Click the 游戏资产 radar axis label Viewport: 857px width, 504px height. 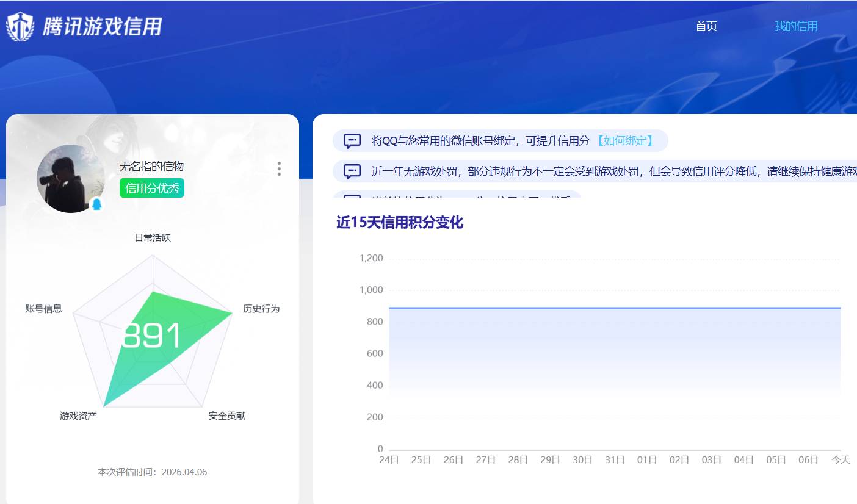point(79,416)
